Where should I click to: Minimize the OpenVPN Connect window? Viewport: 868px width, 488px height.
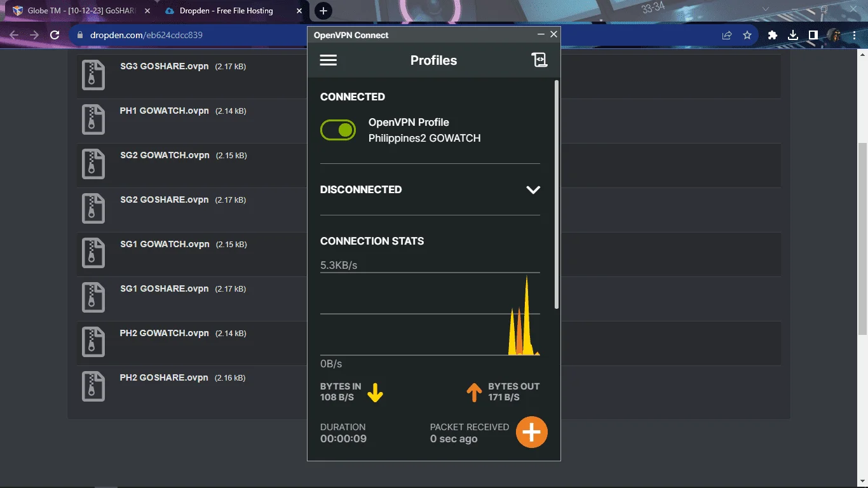point(541,34)
